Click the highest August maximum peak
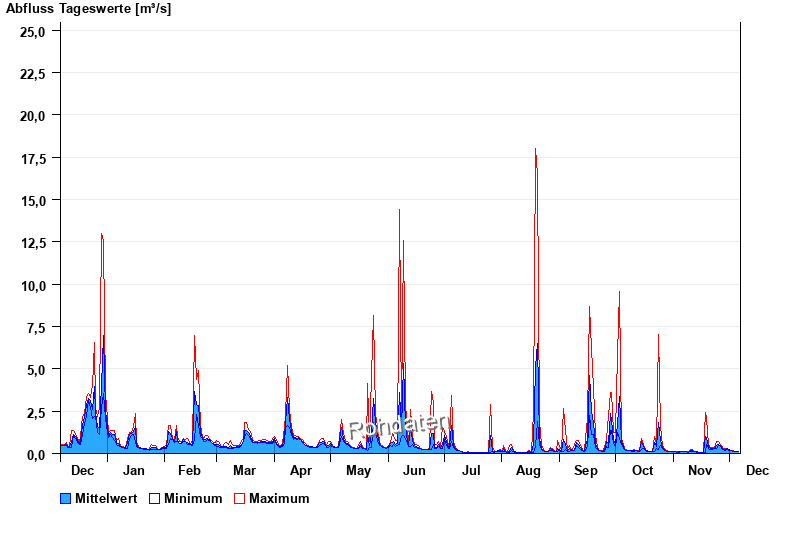This screenshot has height=550, width=800. pos(536,152)
